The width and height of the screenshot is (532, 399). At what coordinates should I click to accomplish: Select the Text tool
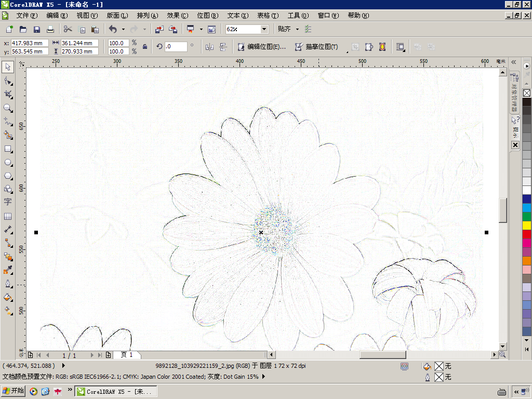(8, 202)
